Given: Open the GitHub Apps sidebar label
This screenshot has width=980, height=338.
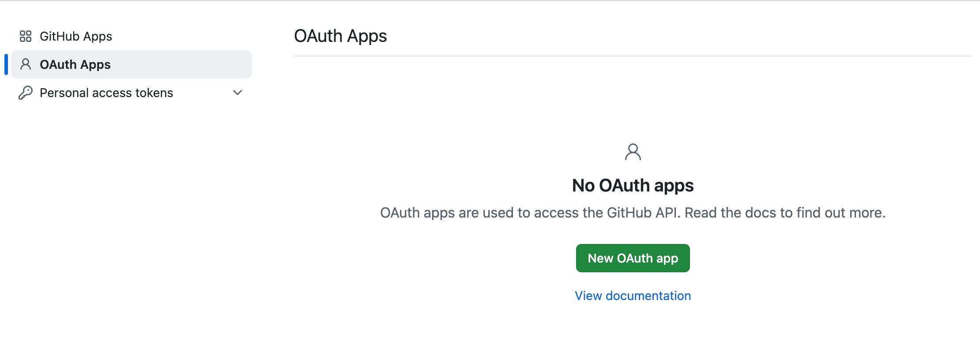Looking at the screenshot, I should (x=76, y=36).
